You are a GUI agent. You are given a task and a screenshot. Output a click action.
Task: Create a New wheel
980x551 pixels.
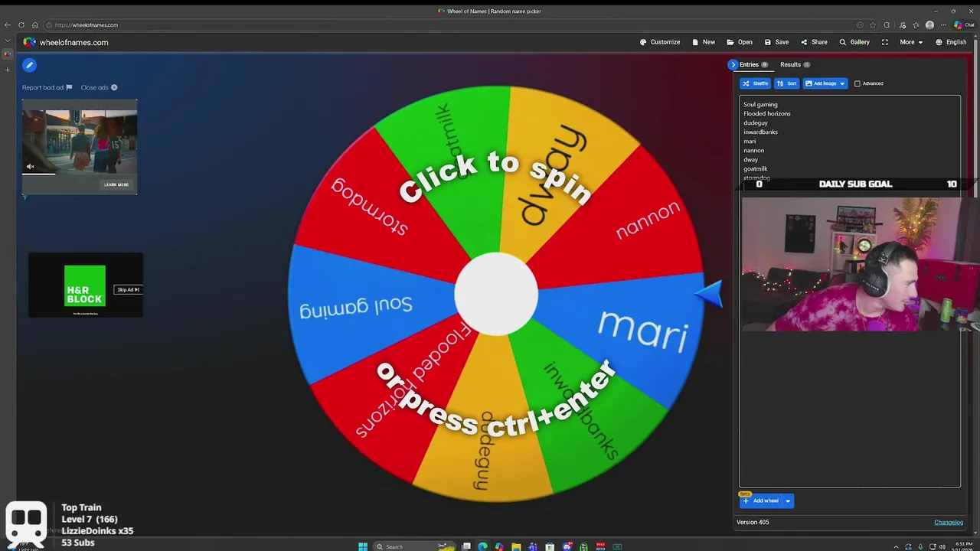(x=704, y=42)
